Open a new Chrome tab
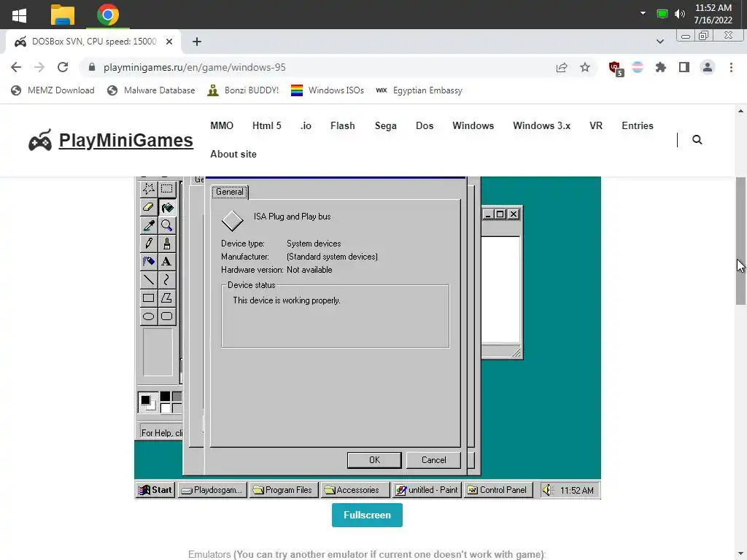The image size is (747, 560). tap(197, 42)
